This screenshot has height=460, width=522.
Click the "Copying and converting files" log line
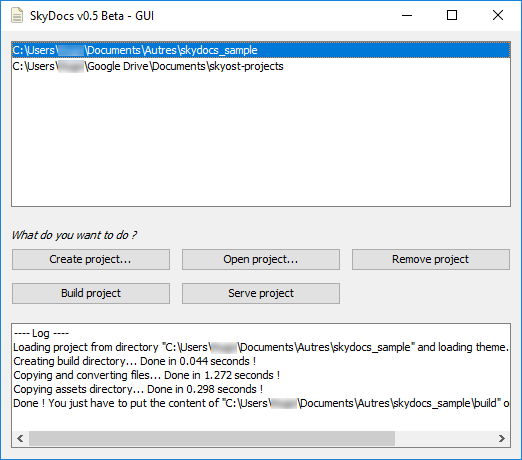[146, 375]
